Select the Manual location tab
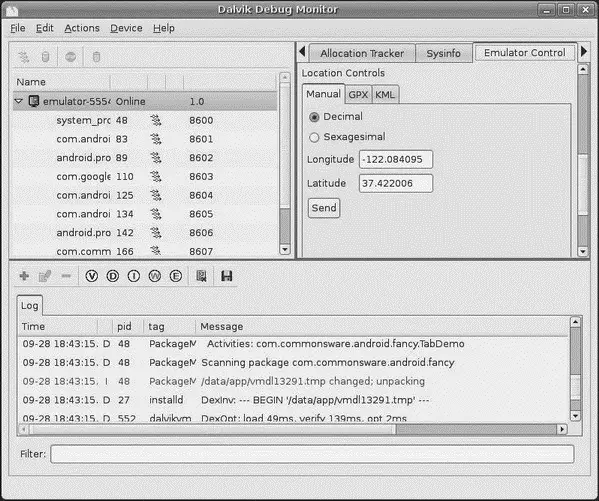This screenshot has width=599, height=501. point(323,94)
